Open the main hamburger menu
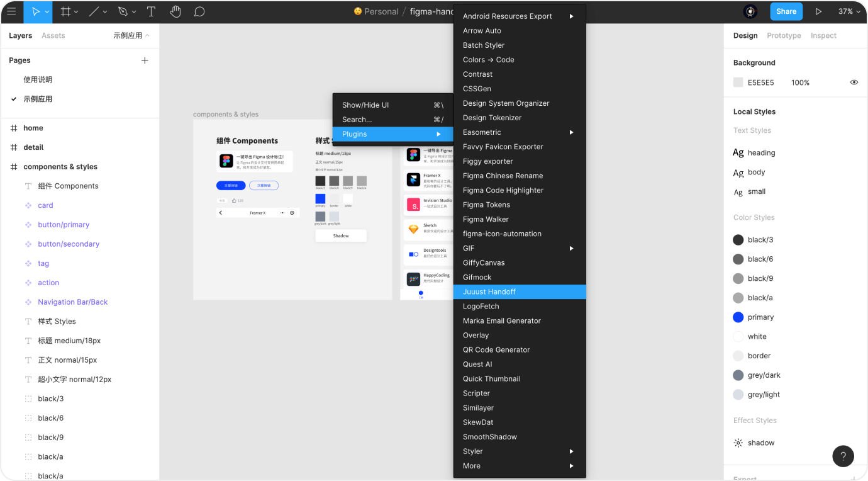This screenshot has height=481, width=868. point(11,11)
